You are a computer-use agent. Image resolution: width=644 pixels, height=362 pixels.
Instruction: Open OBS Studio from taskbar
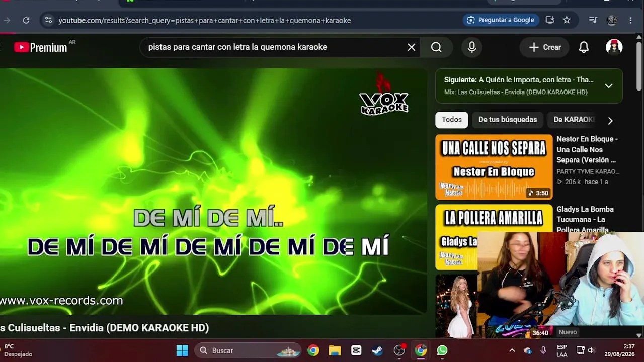[399, 350]
